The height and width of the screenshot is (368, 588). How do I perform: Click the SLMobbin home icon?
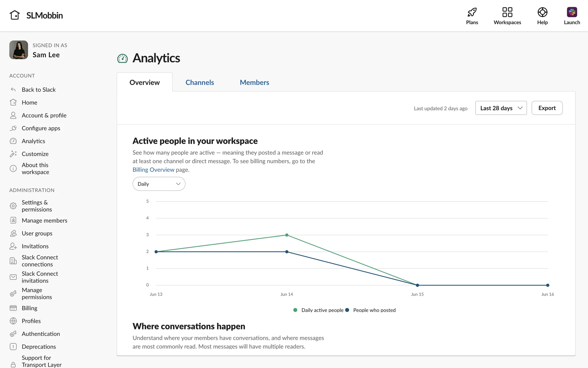[15, 15]
